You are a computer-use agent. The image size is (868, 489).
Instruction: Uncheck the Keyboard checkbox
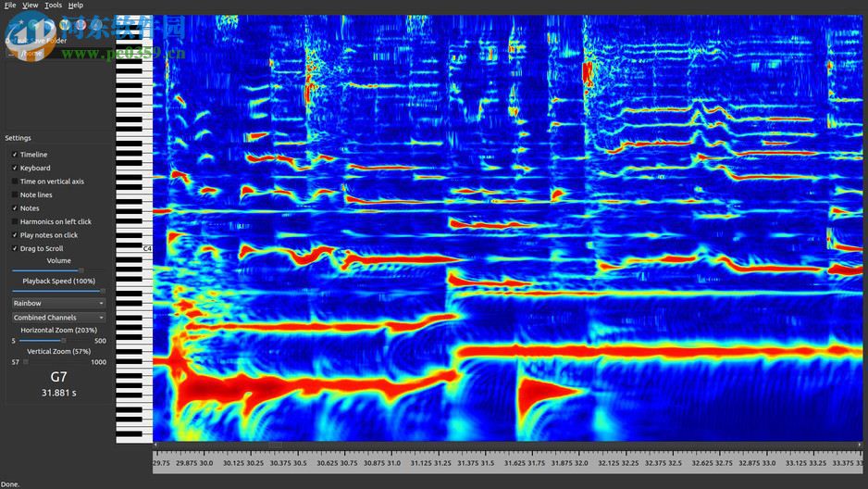tap(15, 168)
